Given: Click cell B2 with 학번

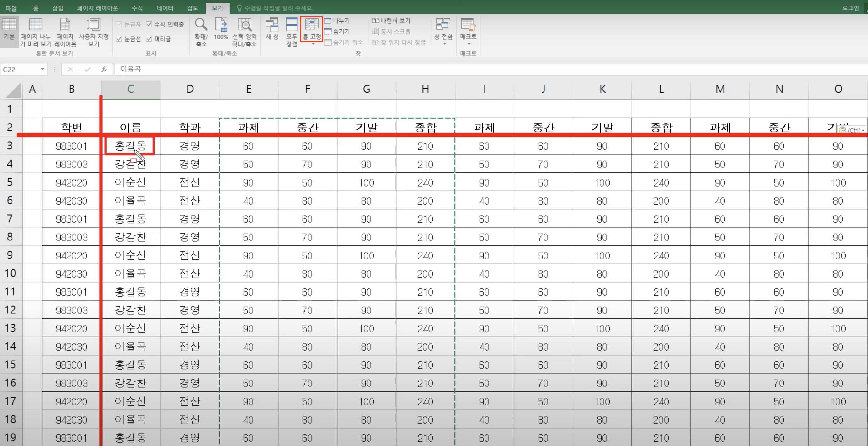Looking at the screenshot, I should (71, 127).
